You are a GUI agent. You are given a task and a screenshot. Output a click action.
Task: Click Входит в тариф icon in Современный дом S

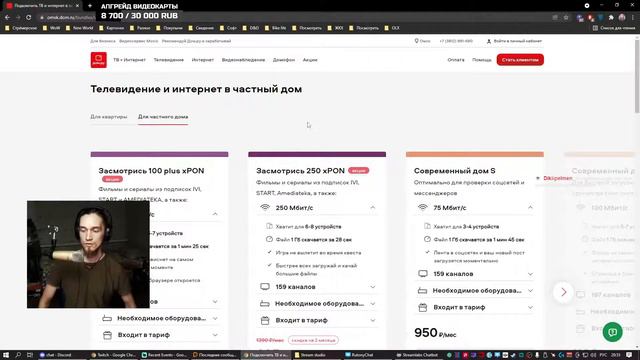(x=423, y=307)
